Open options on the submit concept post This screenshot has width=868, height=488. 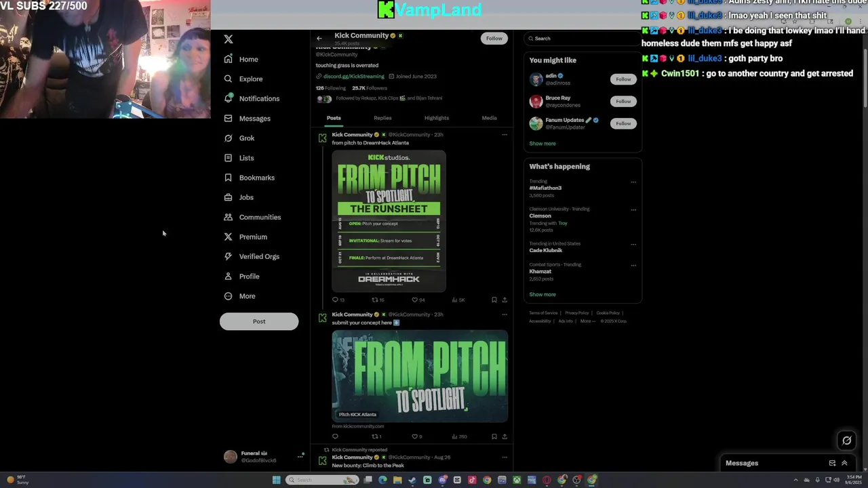point(505,314)
